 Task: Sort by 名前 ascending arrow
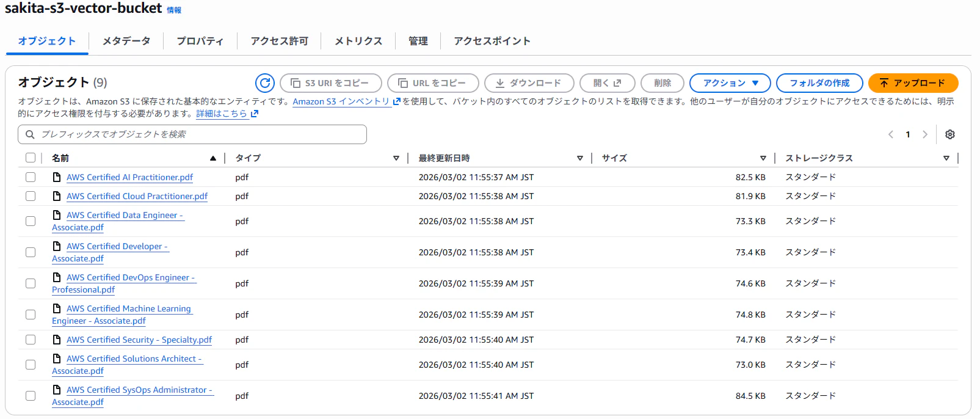click(x=213, y=158)
